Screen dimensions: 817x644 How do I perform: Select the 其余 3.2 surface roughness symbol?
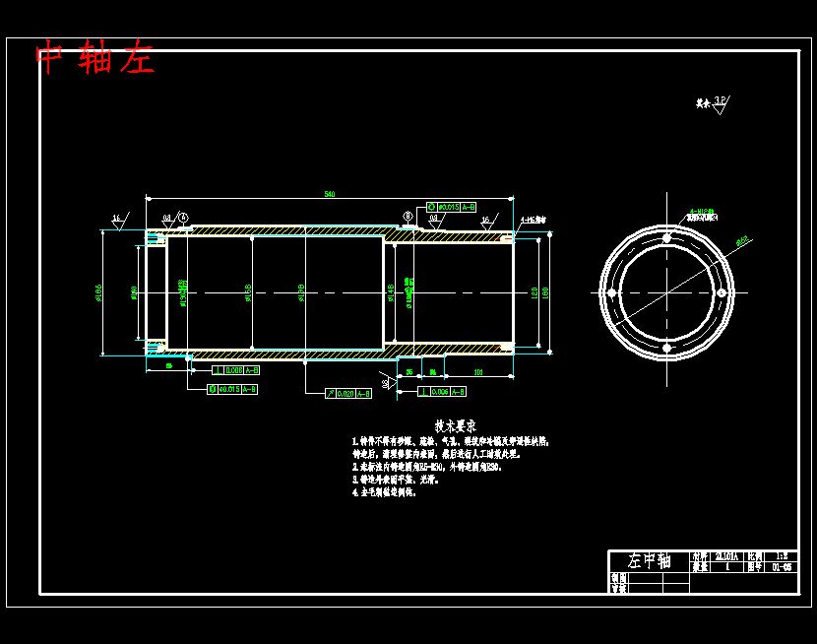coord(713,103)
